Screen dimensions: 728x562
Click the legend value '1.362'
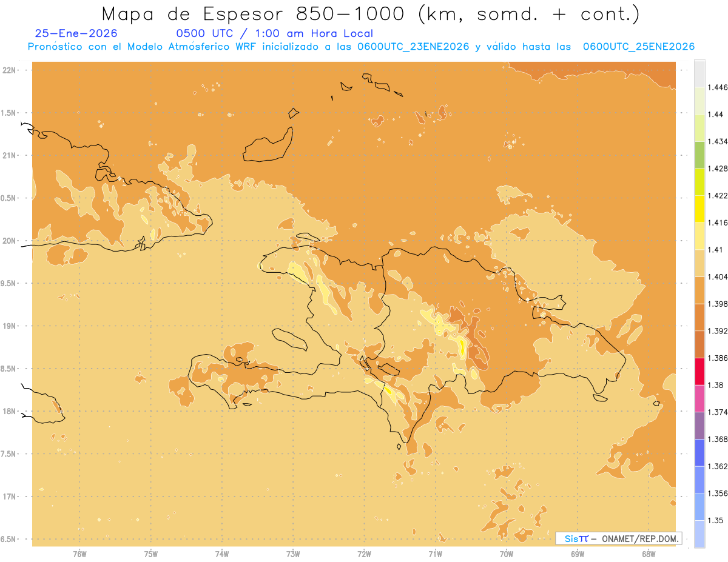(x=718, y=466)
